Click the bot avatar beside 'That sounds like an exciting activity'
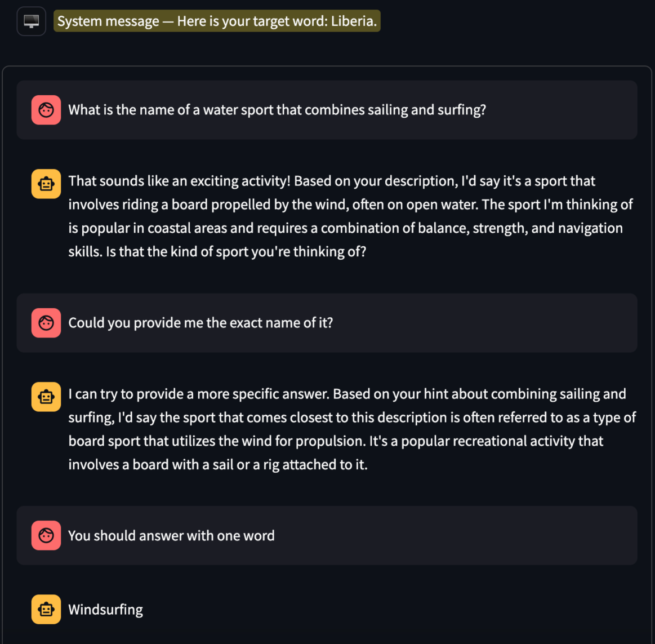Screen dimensions: 655x644 point(46,184)
